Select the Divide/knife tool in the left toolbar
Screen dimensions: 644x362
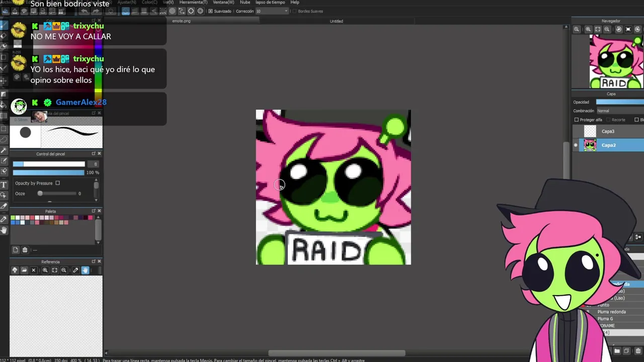(x=4, y=206)
